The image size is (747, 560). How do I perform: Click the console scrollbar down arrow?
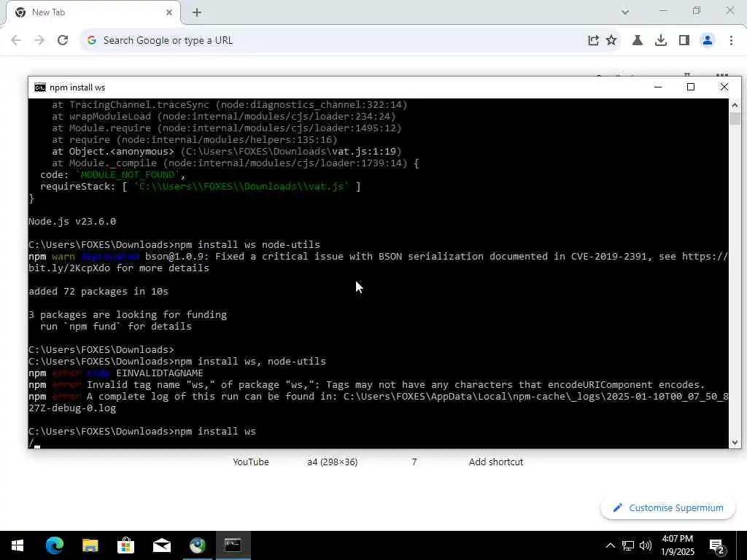(x=735, y=443)
